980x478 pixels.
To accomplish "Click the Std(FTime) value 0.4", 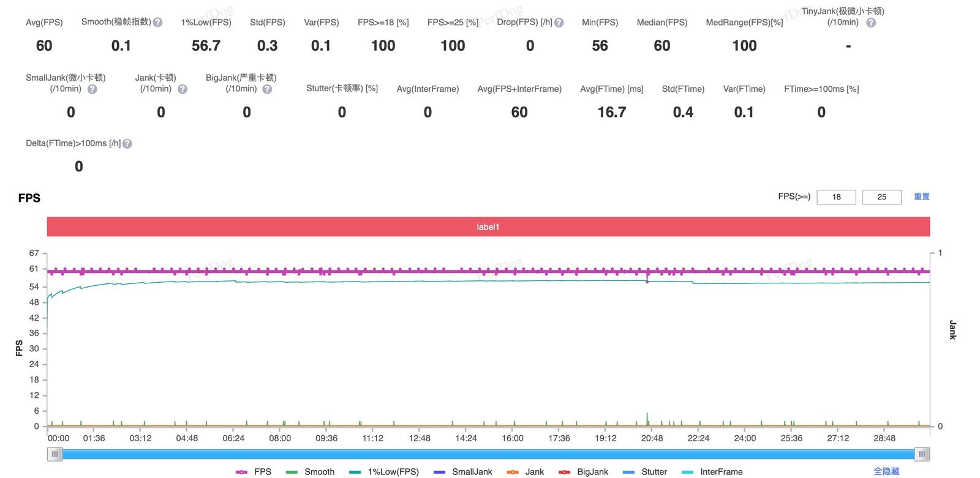I will (x=683, y=113).
